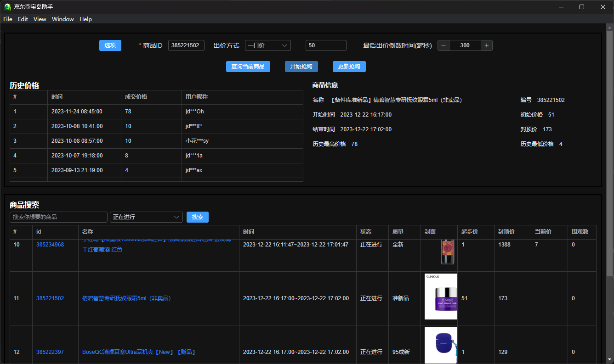Viewport: 614px width, 364px height.
Task: Click the 历史最高价格 78 text
Action: (335, 144)
